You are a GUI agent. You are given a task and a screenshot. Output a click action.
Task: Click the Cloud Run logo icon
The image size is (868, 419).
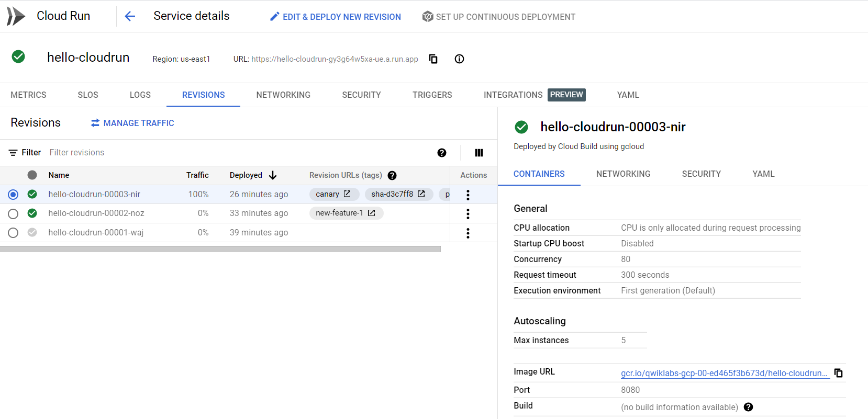[16, 16]
